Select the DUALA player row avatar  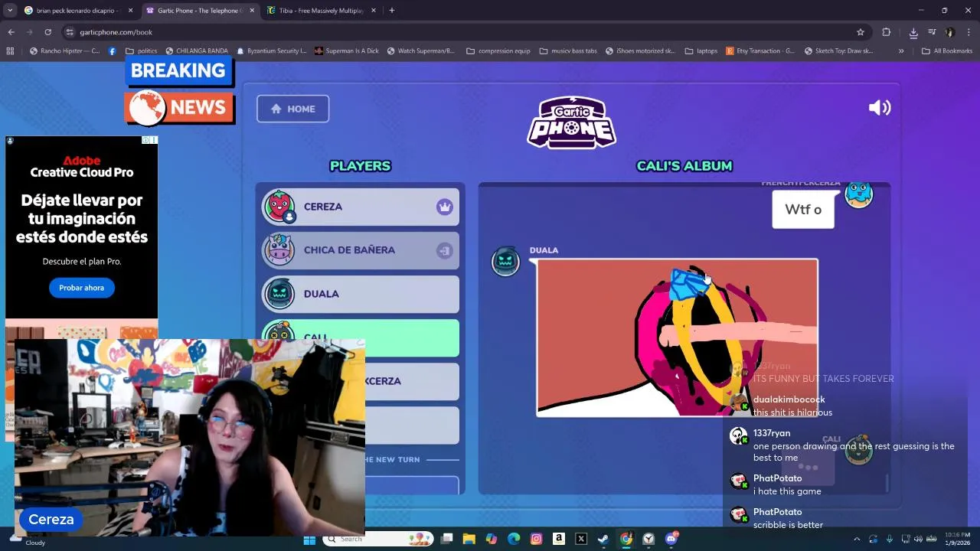click(x=279, y=294)
